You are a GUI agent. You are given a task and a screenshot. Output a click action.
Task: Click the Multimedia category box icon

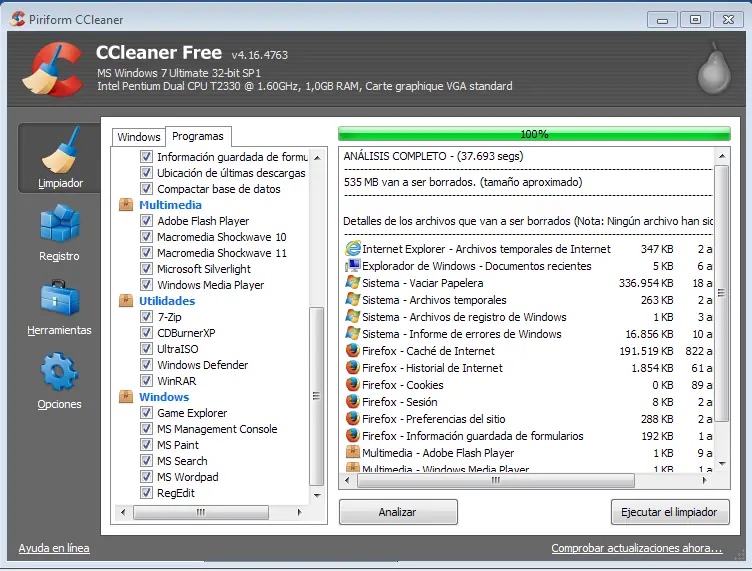tap(126, 205)
